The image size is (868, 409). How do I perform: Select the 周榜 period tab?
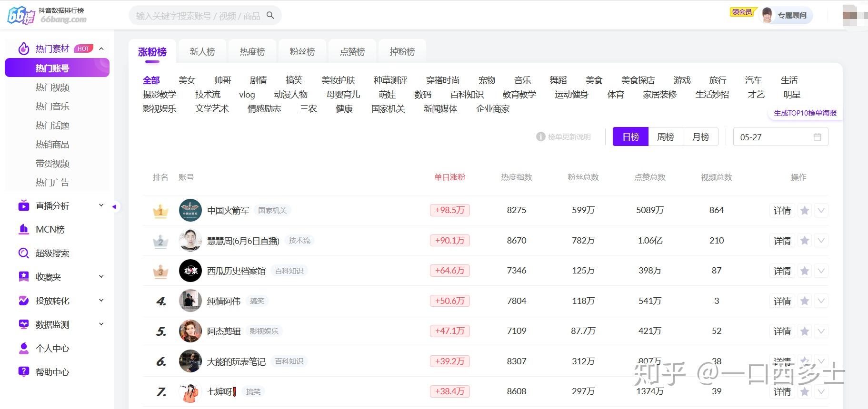pyautogui.click(x=666, y=137)
